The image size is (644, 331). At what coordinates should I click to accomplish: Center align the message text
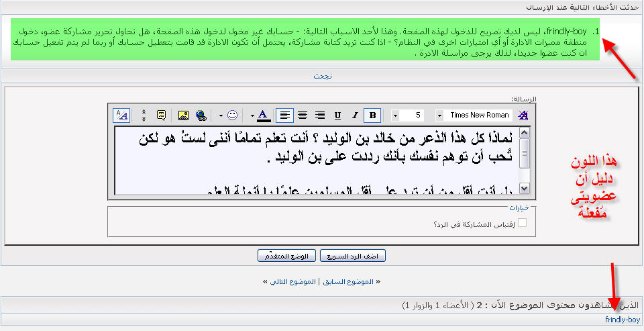[x=303, y=115]
